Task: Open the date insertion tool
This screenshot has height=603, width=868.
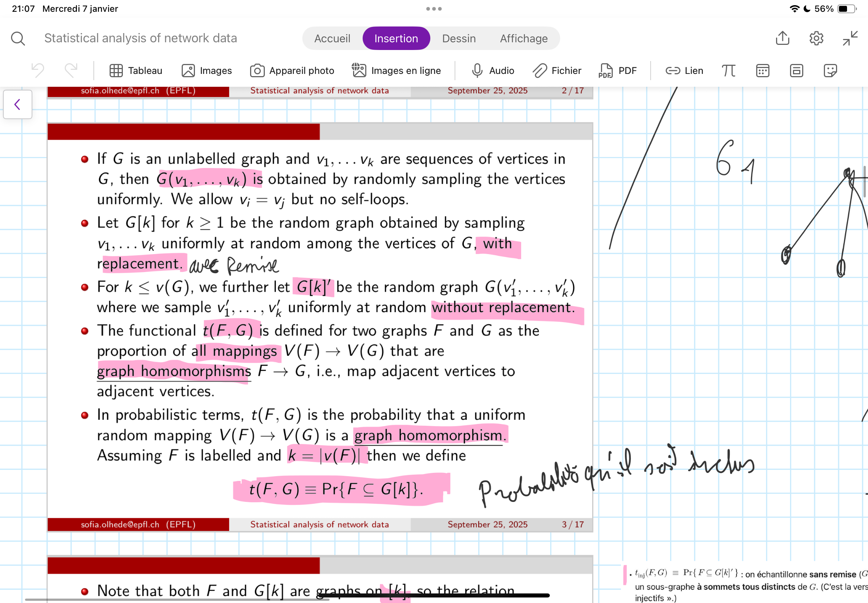Action: click(x=762, y=71)
